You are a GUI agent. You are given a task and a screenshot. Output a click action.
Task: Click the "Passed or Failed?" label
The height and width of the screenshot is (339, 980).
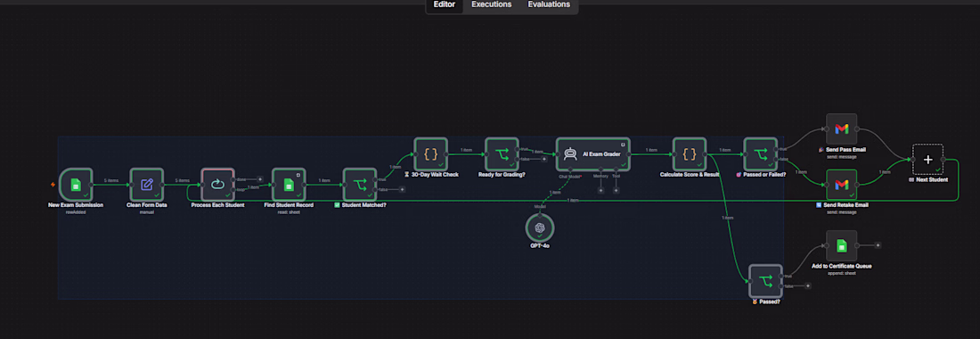click(x=764, y=175)
